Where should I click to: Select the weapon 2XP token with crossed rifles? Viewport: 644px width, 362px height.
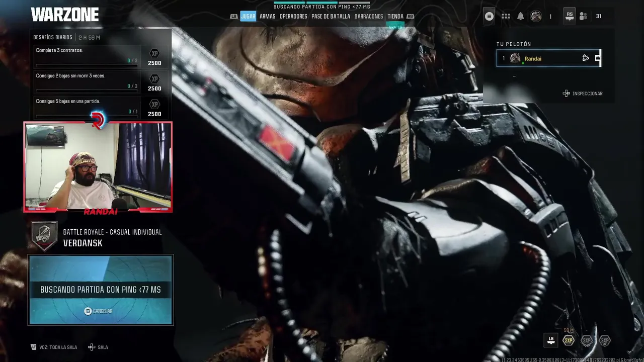click(x=587, y=340)
